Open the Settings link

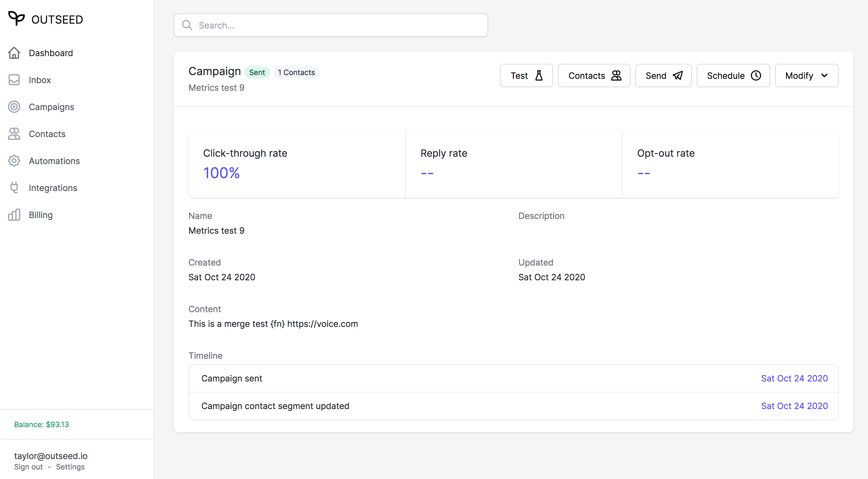(x=70, y=466)
